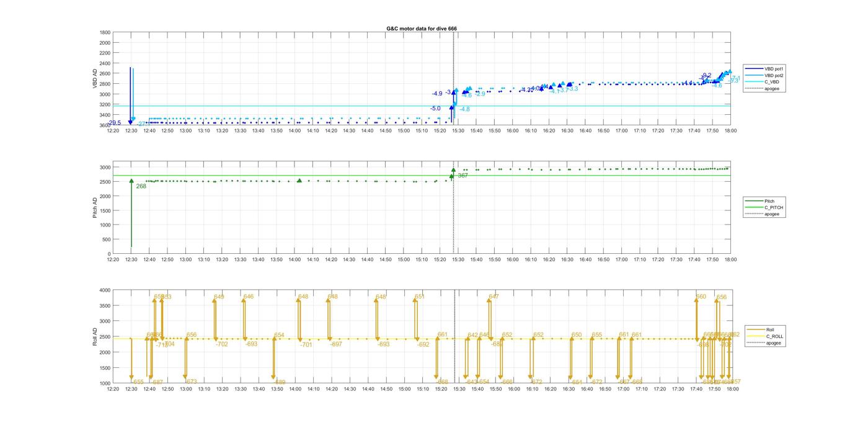The width and height of the screenshot is (868, 430).
Task: Click the '560' roll label
Action: point(701,297)
